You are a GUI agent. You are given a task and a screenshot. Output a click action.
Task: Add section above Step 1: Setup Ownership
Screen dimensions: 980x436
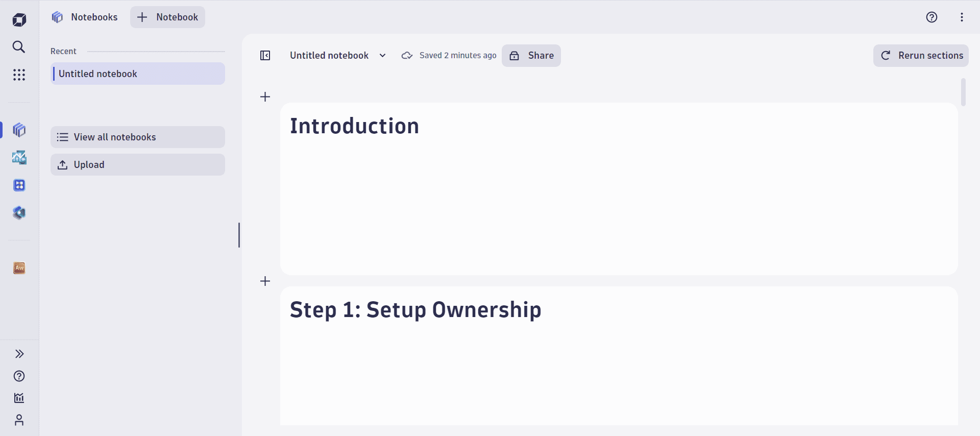(x=265, y=281)
